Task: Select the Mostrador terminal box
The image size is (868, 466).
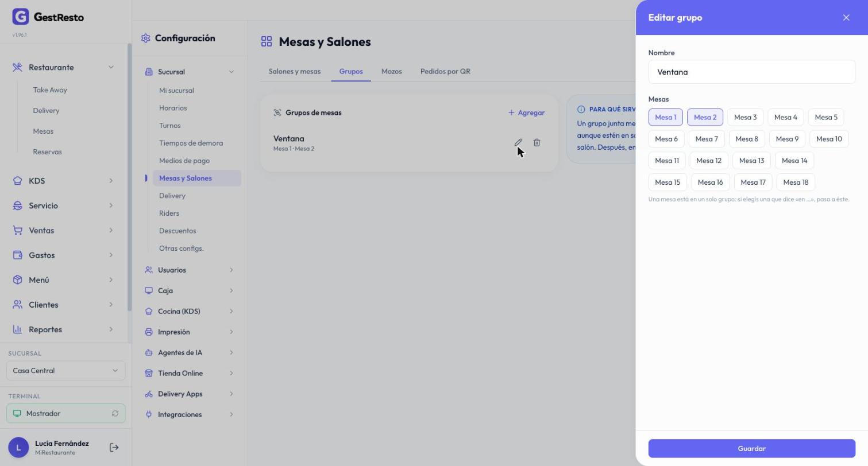Action: [65, 414]
